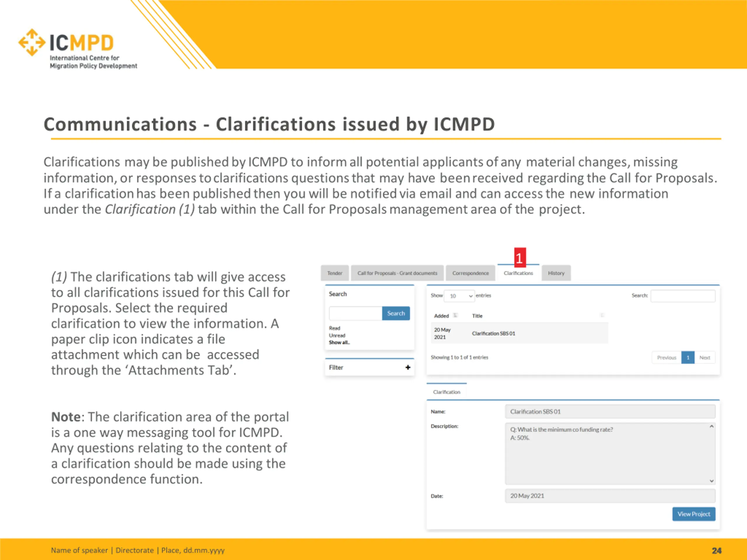Go to the Next page
The image size is (747, 560).
tap(704, 358)
